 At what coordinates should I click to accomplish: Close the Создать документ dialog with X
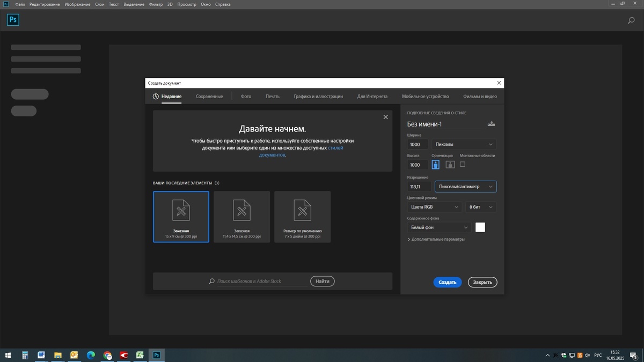[x=499, y=83]
